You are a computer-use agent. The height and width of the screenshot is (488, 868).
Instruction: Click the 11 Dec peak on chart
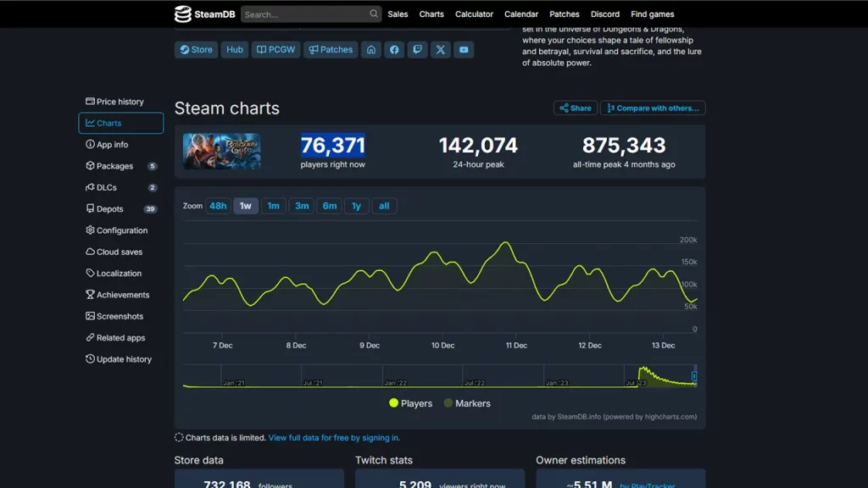tap(505, 242)
